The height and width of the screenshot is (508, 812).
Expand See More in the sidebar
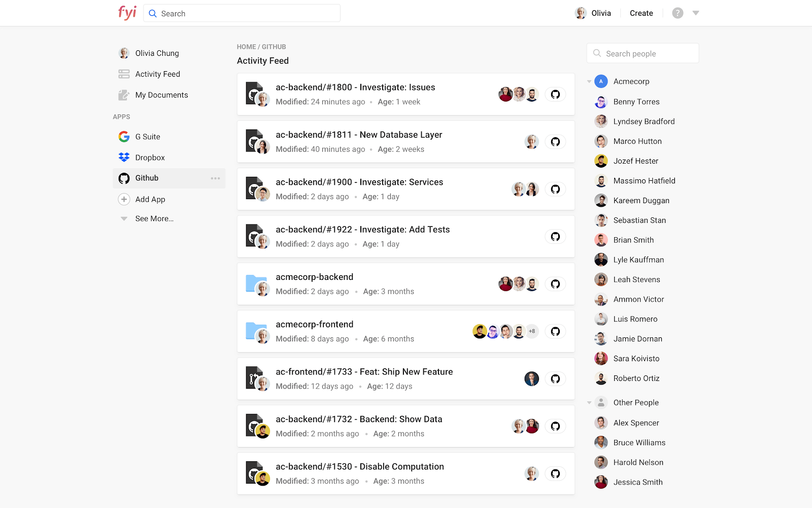coord(147,219)
